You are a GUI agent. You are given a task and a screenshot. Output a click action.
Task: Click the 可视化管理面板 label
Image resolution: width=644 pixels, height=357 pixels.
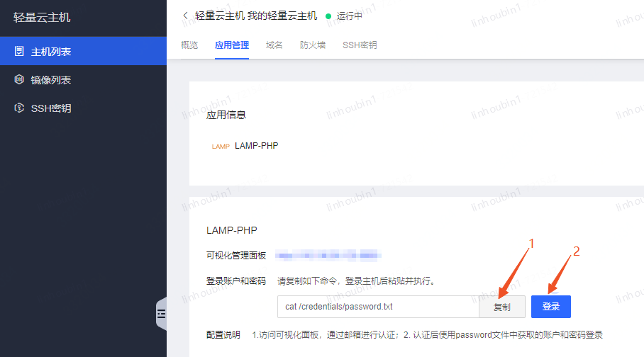(236, 256)
